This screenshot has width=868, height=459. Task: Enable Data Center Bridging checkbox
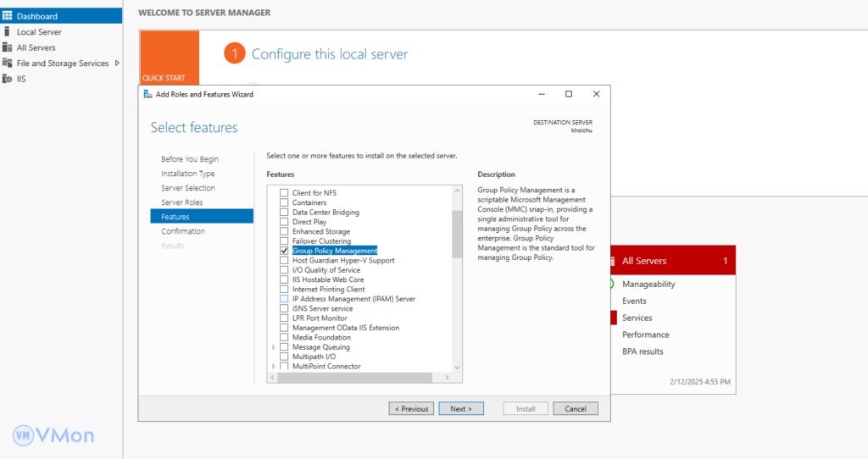[284, 213]
